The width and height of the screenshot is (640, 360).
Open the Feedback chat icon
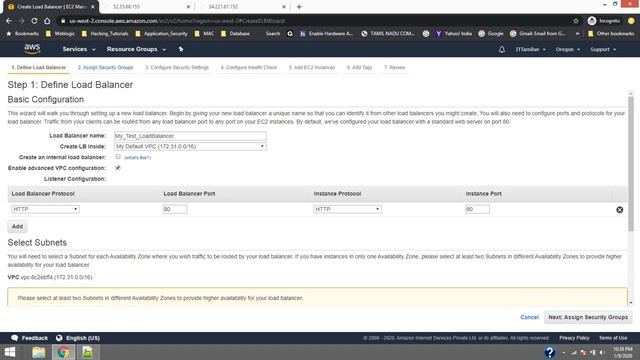(15, 338)
